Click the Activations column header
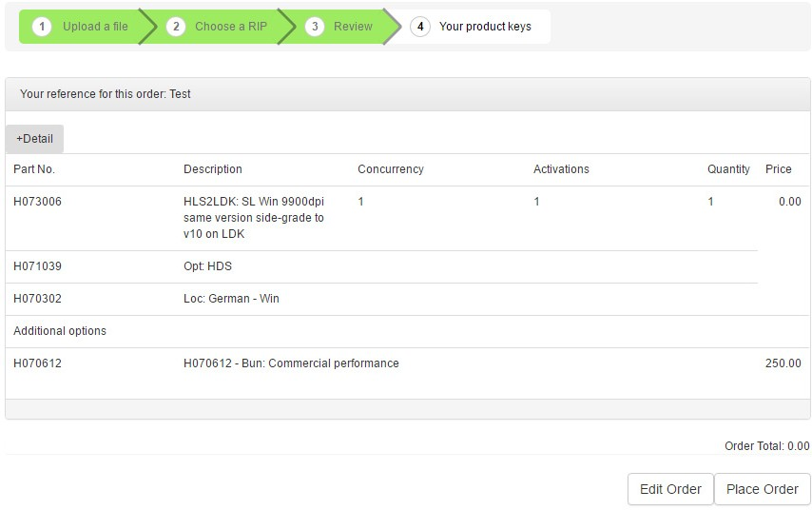812x510 pixels. (561, 169)
